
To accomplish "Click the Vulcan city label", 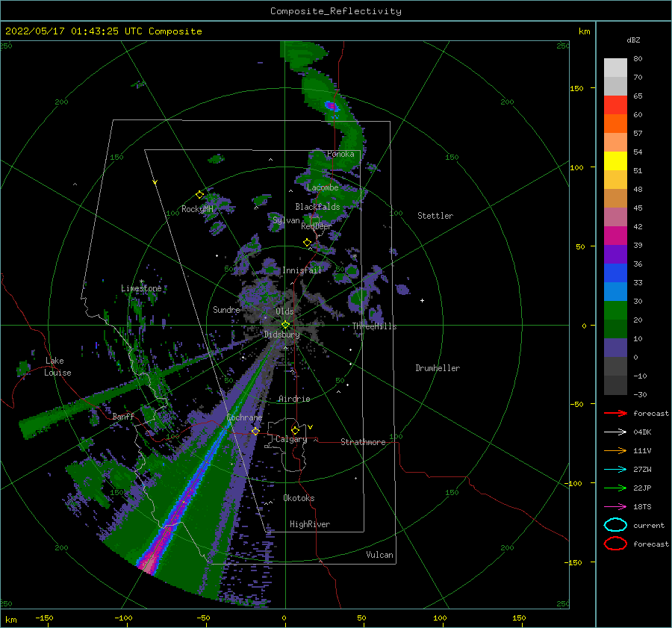I will point(380,555).
